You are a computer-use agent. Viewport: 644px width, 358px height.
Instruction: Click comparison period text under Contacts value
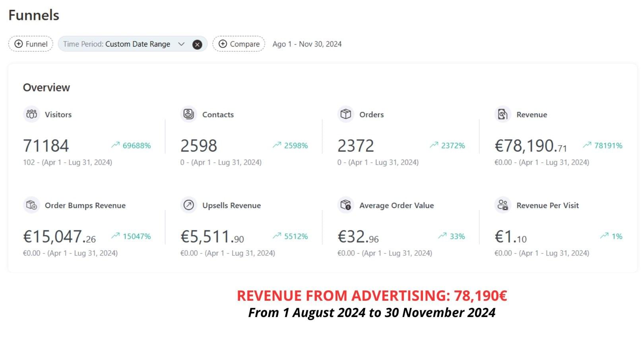(221, 162)
